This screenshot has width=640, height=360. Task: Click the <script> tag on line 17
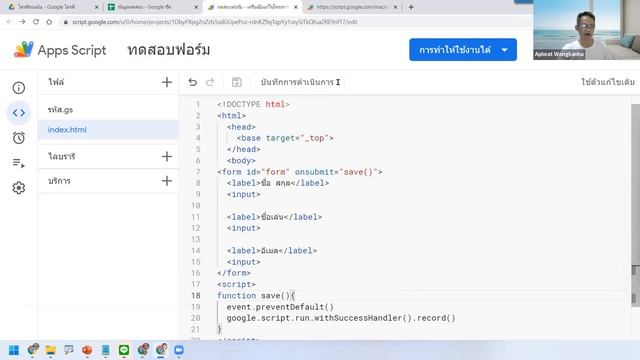236,284
